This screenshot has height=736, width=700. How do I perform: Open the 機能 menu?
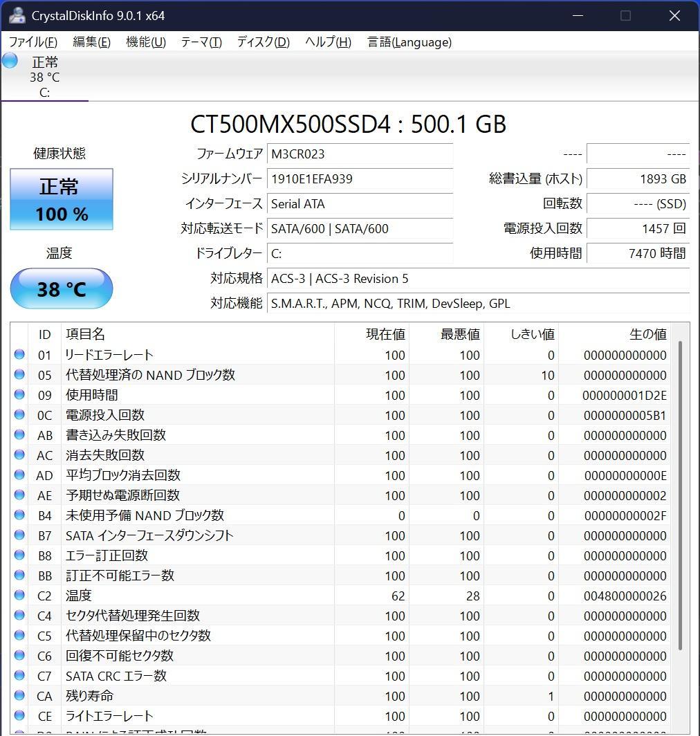tap(145, 42)
